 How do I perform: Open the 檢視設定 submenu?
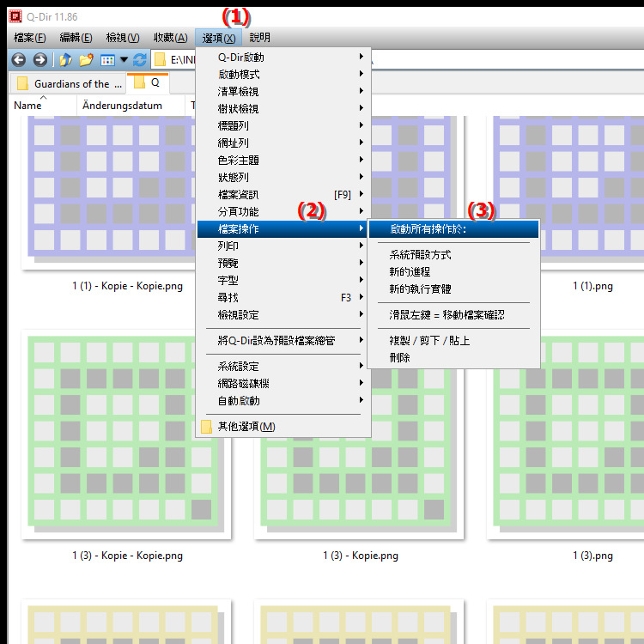(x=284, y=315)
